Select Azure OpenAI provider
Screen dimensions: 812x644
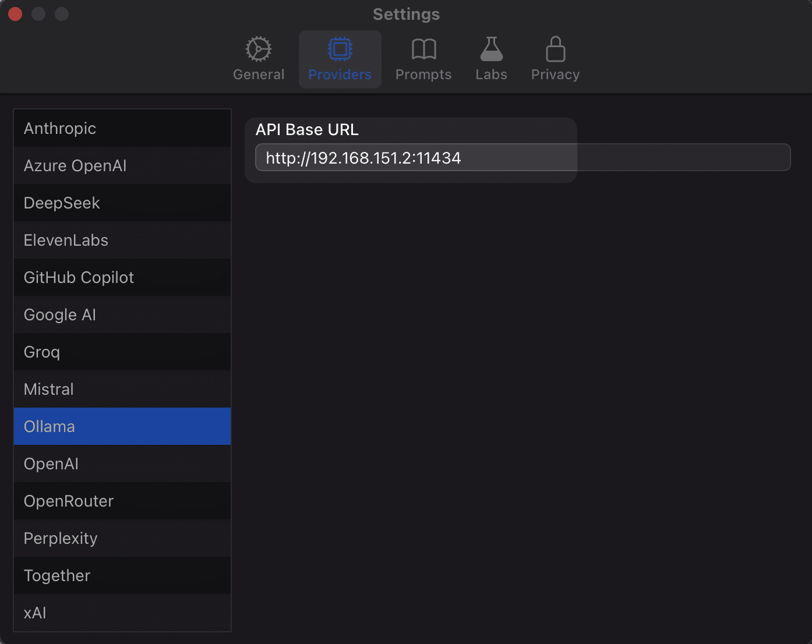[122, 165]
